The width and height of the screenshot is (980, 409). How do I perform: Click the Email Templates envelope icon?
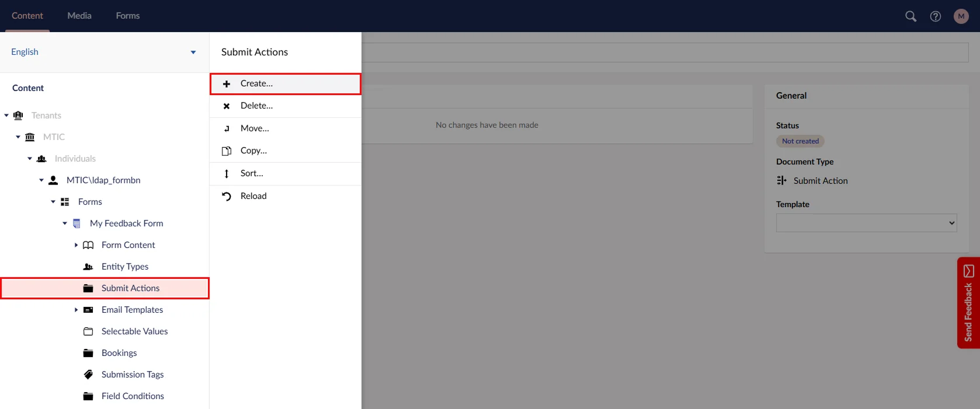(88, 310)
